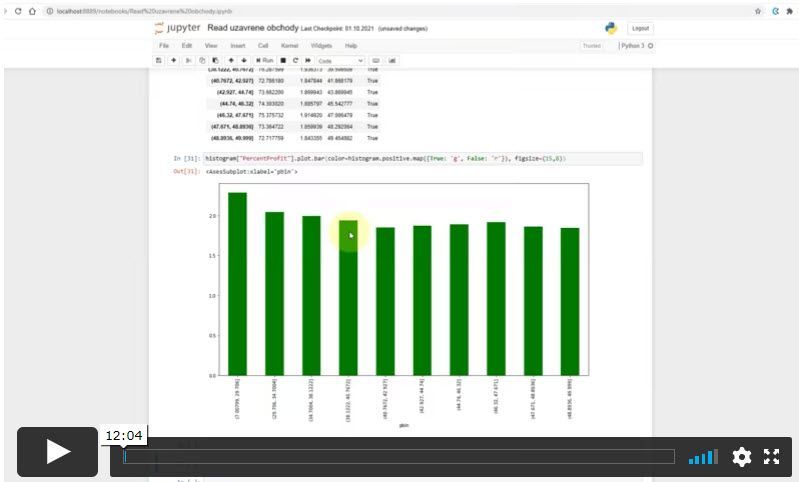
Task: Open video settings gear icon
Action: pos(741,457)
